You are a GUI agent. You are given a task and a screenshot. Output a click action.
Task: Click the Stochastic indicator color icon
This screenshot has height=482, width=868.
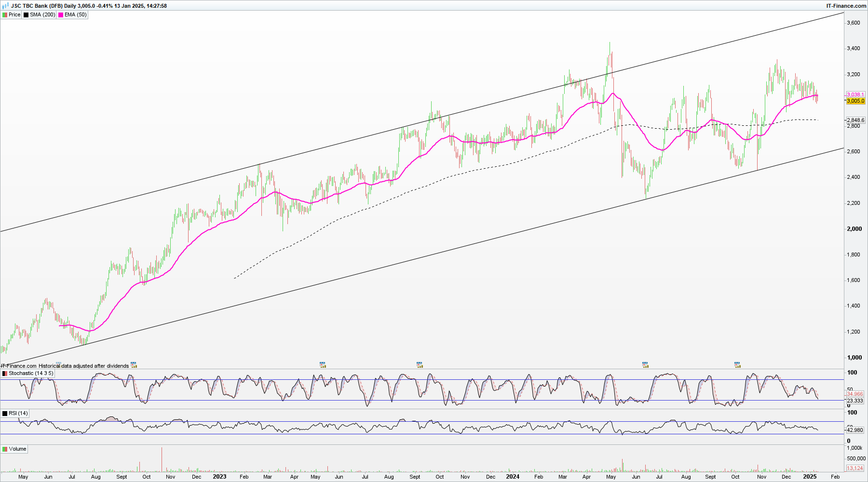[5, 374]
